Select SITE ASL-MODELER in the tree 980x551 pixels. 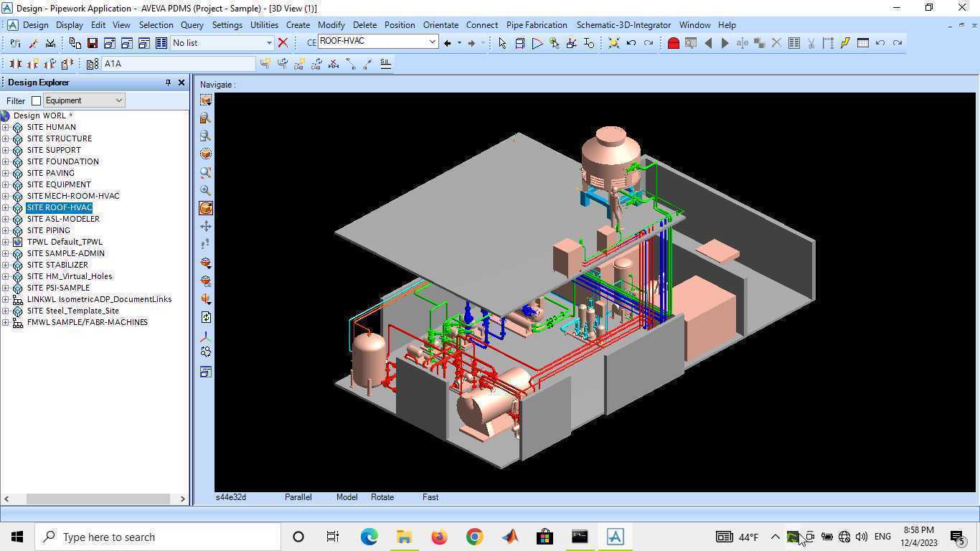coord(63,219)
